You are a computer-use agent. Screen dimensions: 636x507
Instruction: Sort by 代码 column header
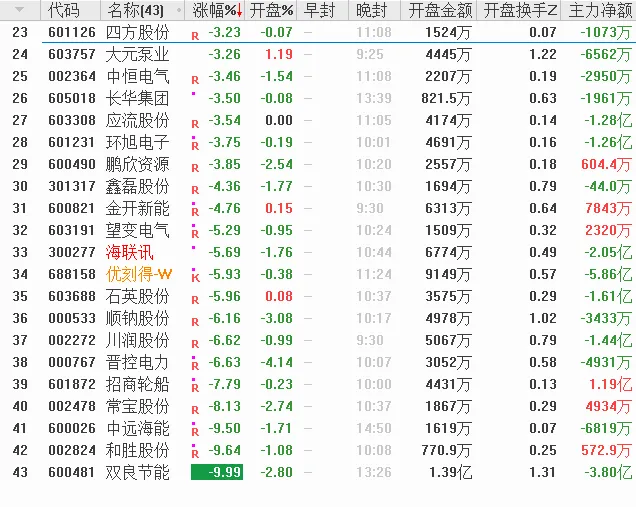tap(64, 10)
